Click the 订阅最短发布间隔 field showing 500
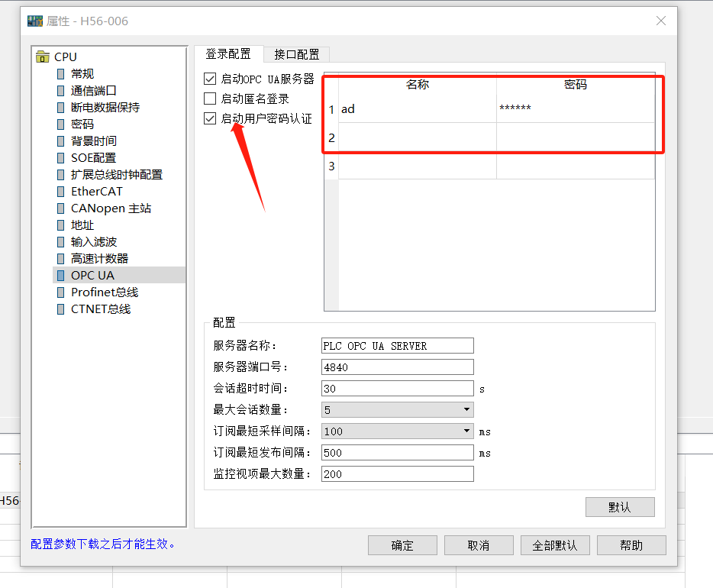The height and width of the screenshot is (588, 713). (x=398, y=453)
